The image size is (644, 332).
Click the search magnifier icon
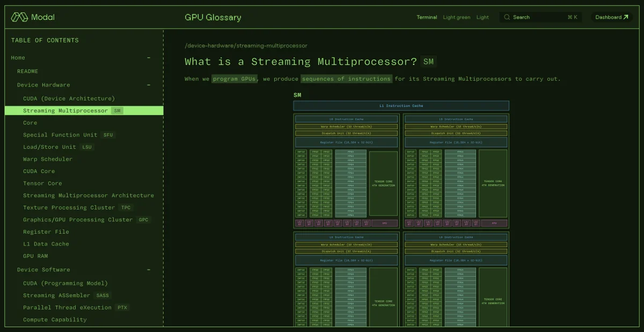(507, 17)
